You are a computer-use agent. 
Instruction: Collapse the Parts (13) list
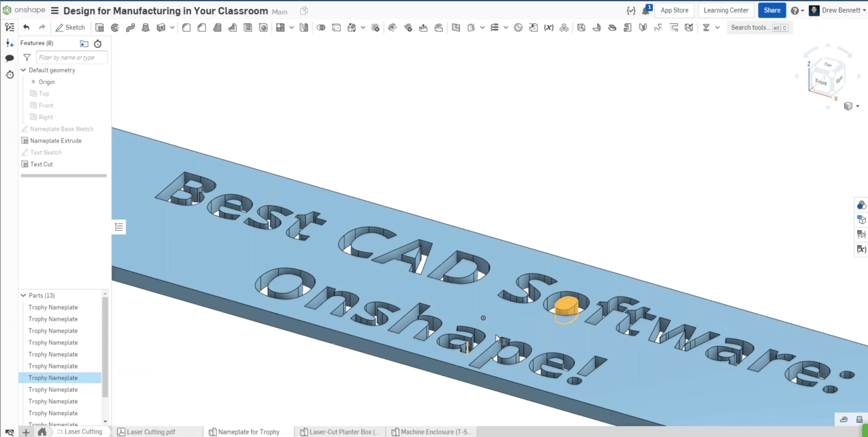pyautogui.click(x=23, y=295)
